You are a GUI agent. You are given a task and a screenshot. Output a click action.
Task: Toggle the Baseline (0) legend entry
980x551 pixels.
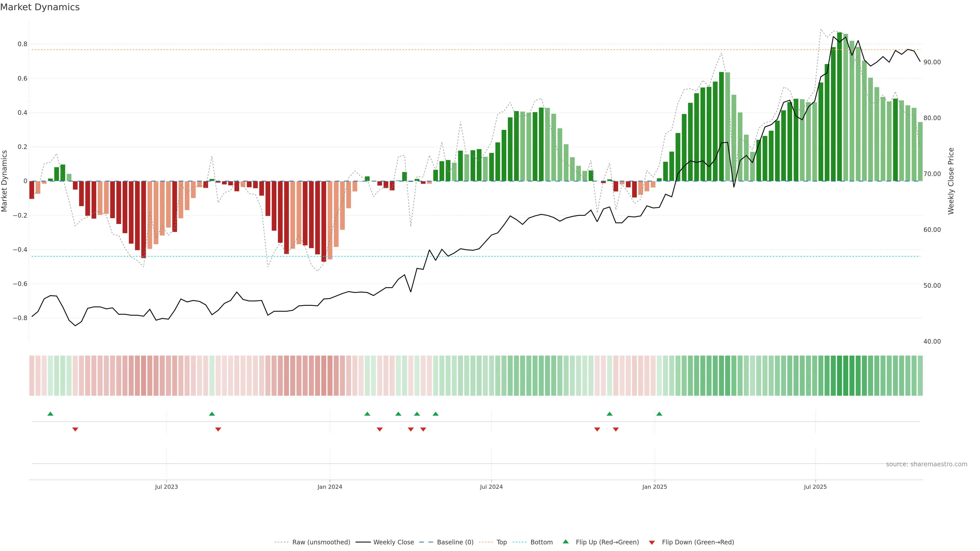(455, 542)
